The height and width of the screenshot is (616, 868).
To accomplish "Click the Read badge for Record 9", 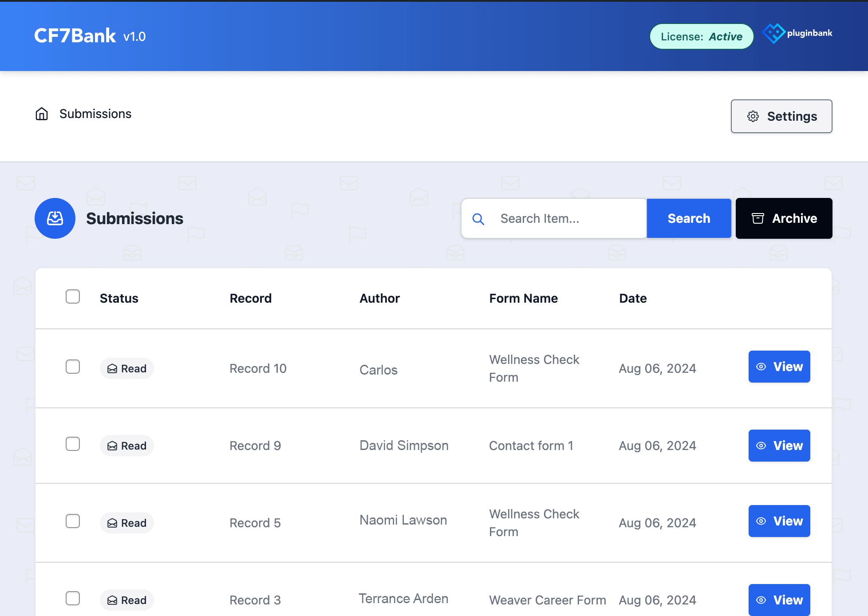I will coord(127,446).
